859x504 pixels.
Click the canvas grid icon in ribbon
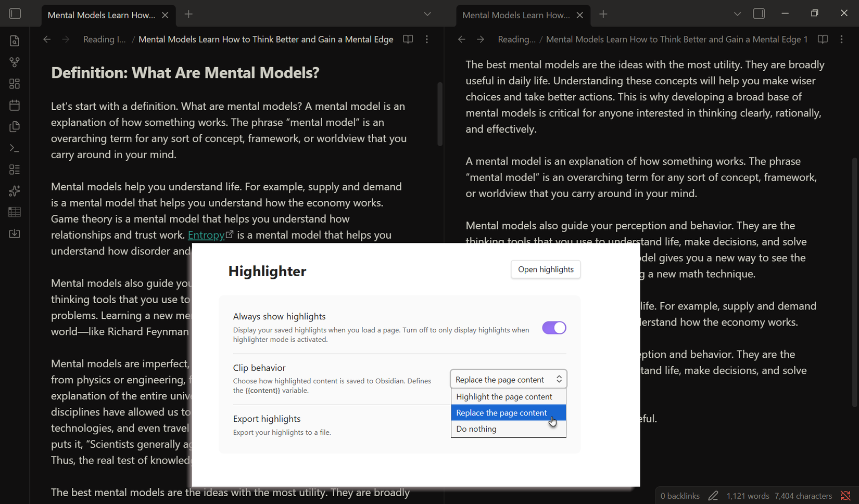(15, 84)
